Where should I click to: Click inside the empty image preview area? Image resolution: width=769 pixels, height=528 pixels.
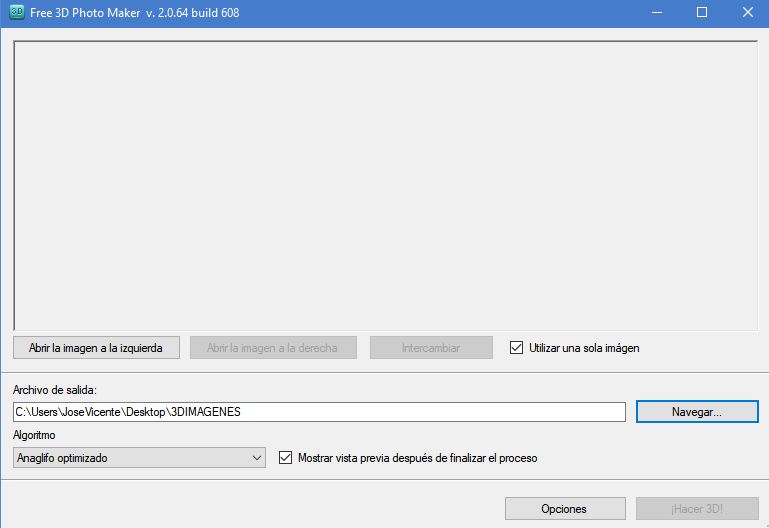point(385,185)
